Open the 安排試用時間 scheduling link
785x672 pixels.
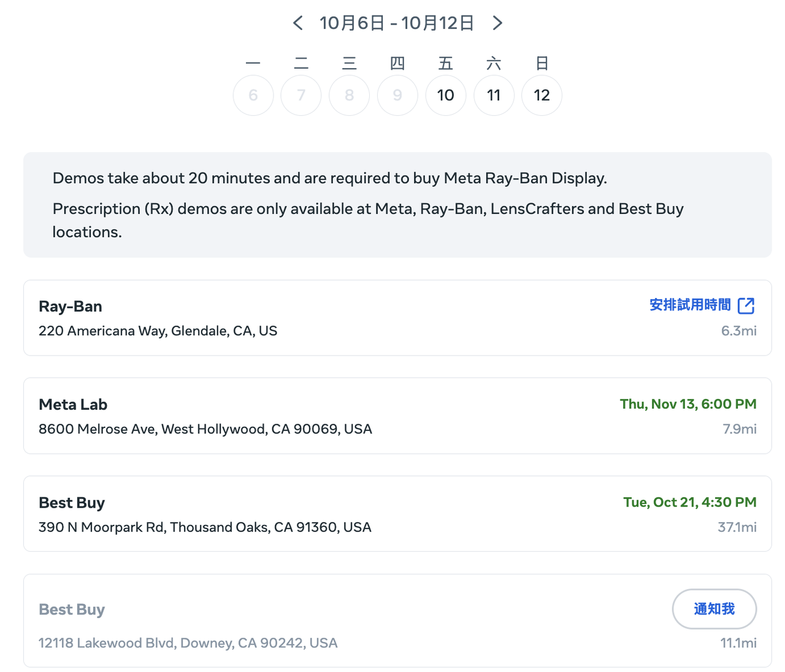690,305
